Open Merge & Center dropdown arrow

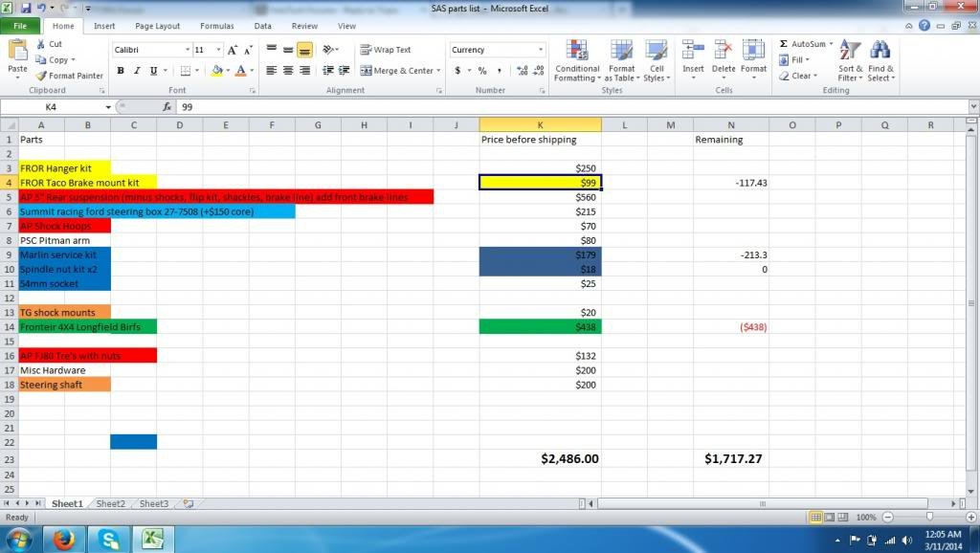[438, 71]
